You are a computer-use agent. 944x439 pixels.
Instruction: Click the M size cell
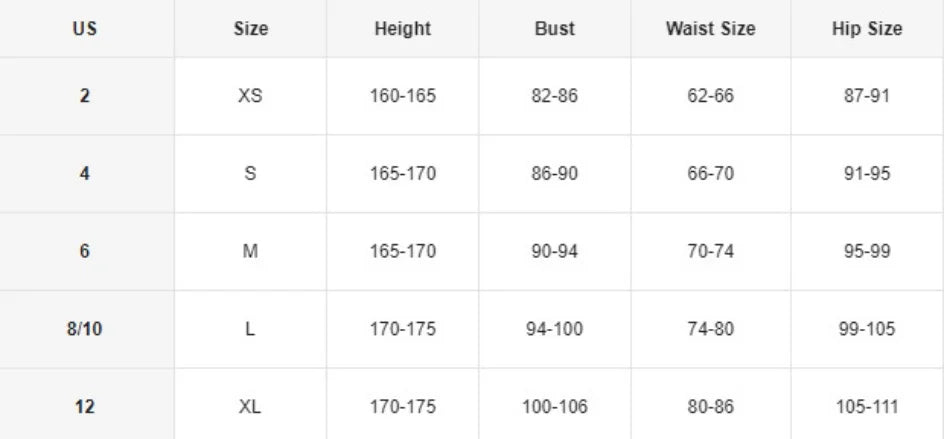point(250,251)
